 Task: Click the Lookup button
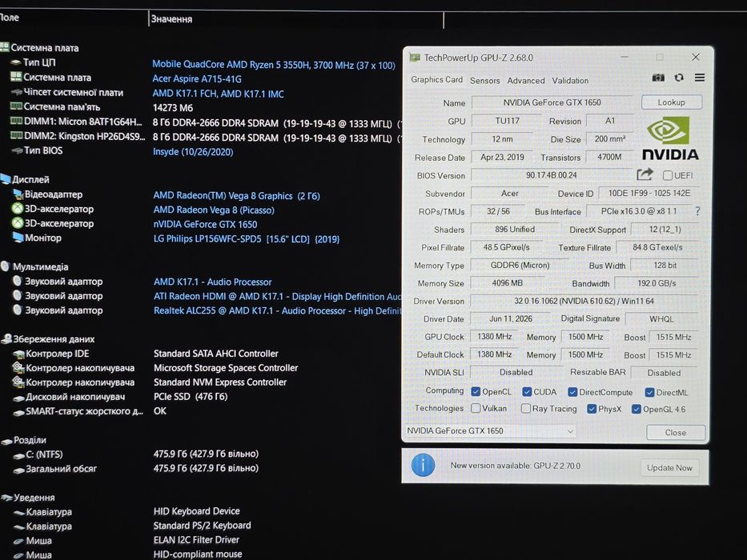[671, 102]
